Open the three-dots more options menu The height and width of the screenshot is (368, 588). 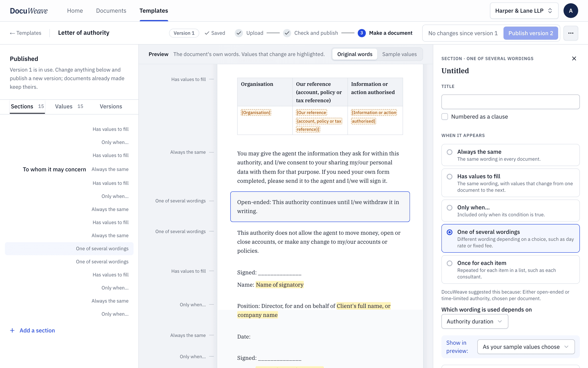tap(571, 33)
